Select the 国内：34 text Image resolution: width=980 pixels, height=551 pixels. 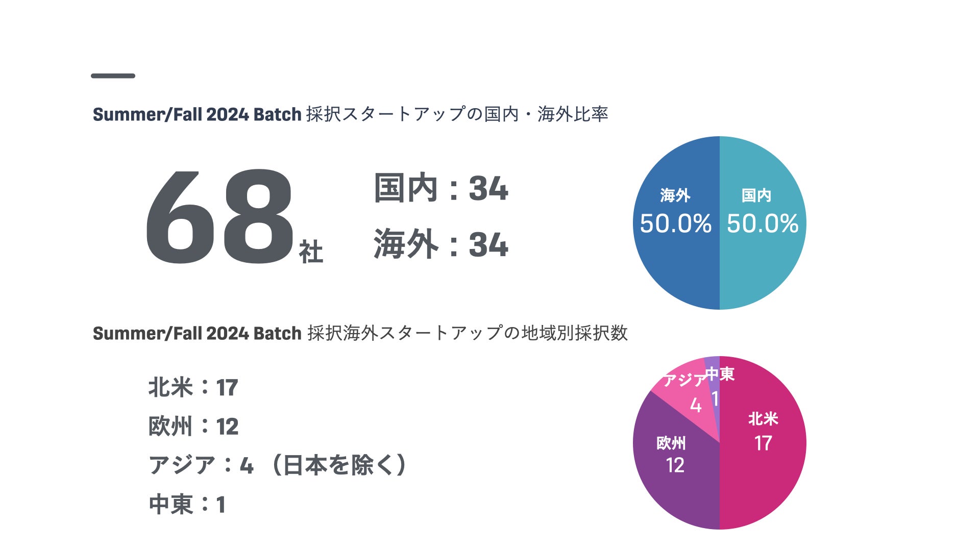(441, 188)
